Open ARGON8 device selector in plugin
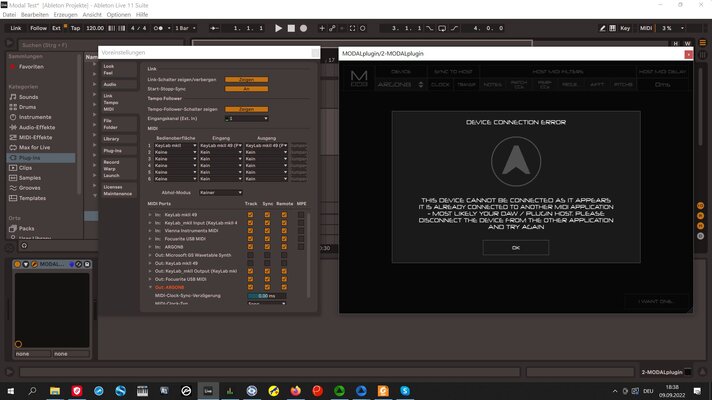Screen dimensions: 712x400 pyautogui.click(x=400, y=84)
